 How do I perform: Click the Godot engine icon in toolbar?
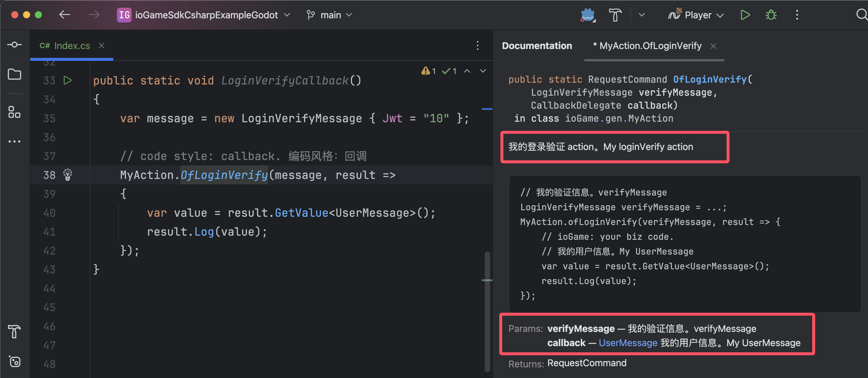[588, 15]
